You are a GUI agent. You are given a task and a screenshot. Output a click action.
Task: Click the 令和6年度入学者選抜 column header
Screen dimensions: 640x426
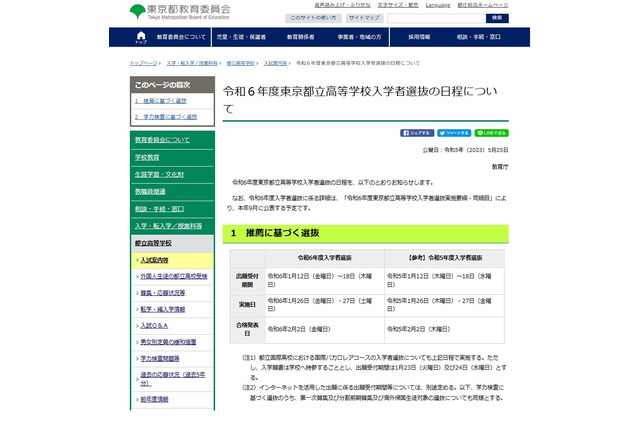(x=325, y=258)
